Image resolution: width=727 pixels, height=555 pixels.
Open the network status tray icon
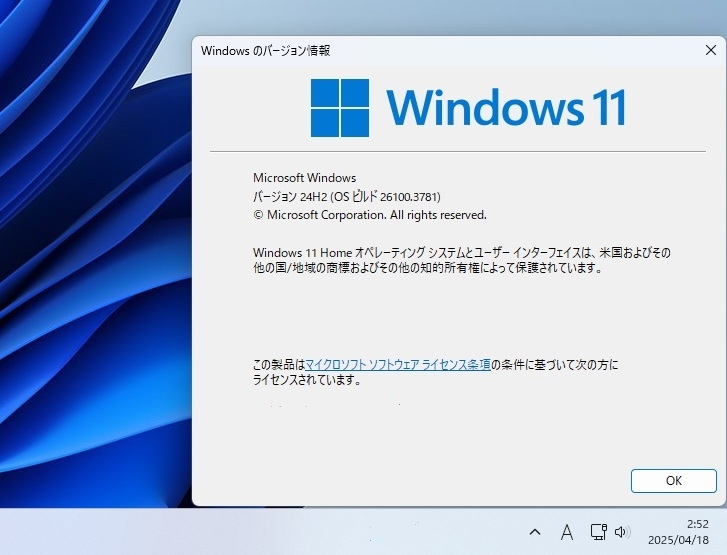[x=598, y=532]
